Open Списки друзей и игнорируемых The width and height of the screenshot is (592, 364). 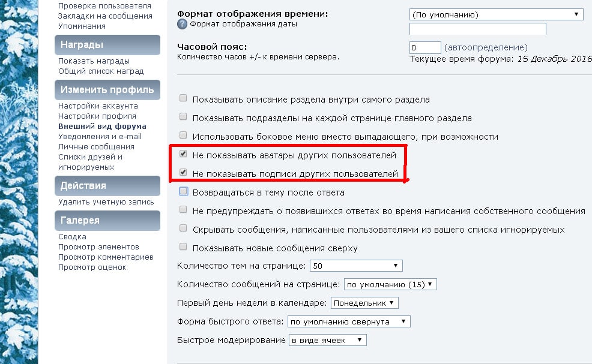(x=90, y=162)
